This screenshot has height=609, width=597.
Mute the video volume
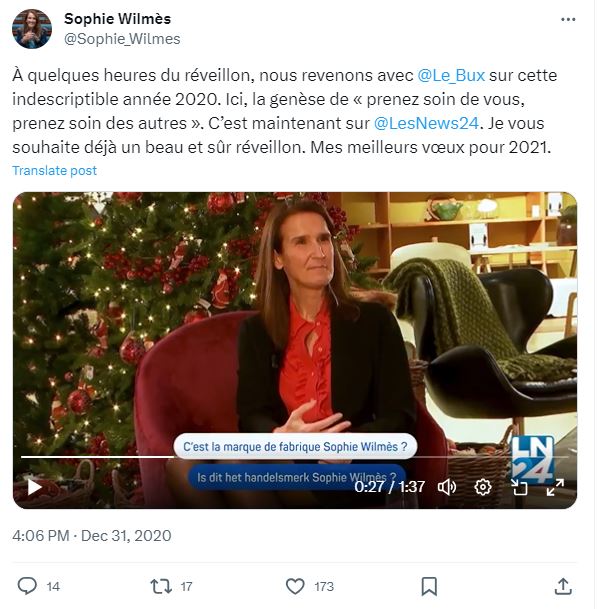coord(447,487)
